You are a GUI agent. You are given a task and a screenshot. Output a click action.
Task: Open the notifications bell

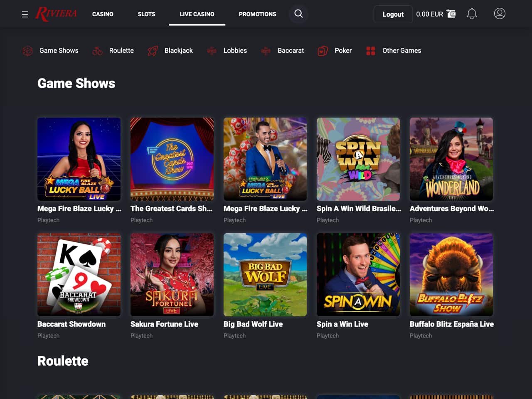click(x=472, y=14)
